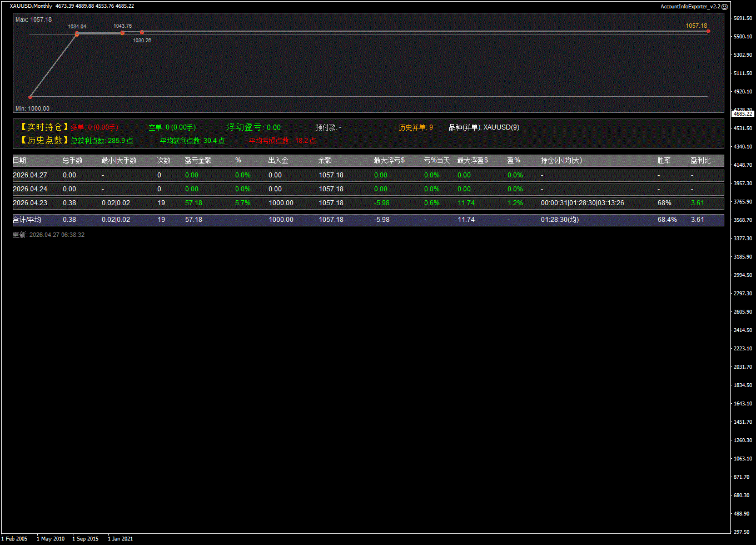Click the 1043.76 data point on the curve
This screenshot has height=545, width=756.
tap(123, 33)
